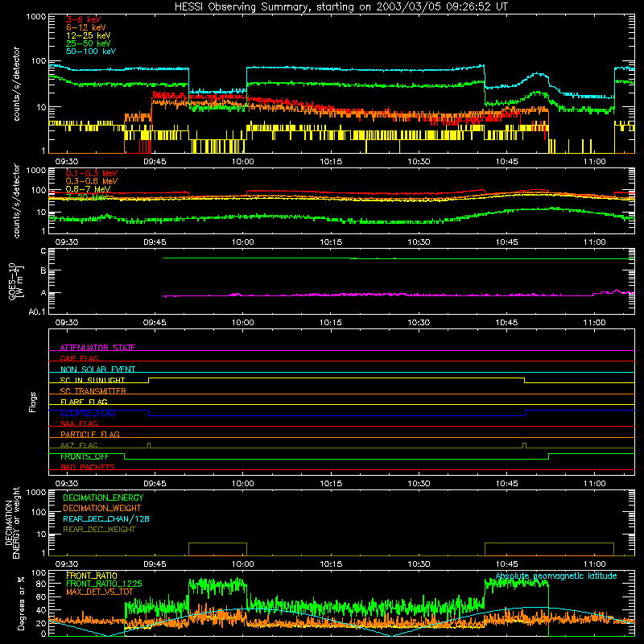Click the SC_IN_SUNLIGHT flag label
This screenshot has width=644, height=644.
(x=93, y=380)
